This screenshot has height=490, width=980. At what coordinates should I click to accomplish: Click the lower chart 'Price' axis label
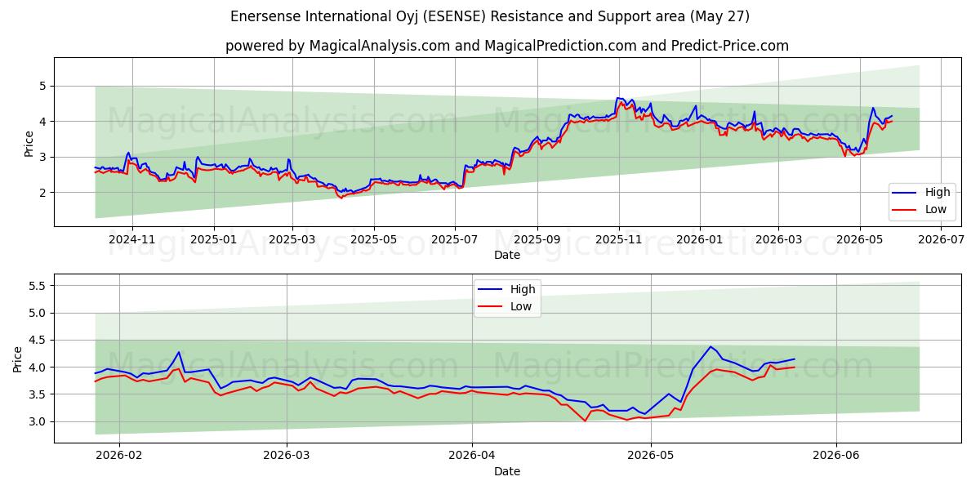(x=18, y=359)
